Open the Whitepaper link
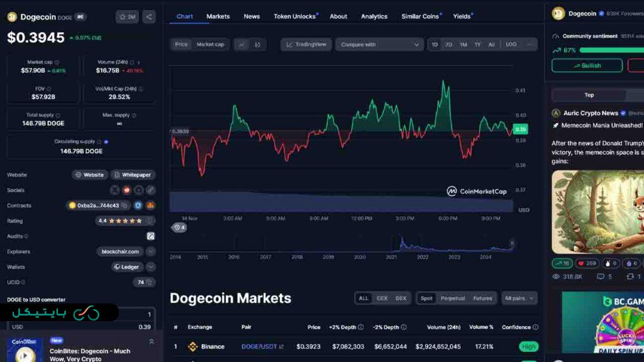 coord(133,175)
